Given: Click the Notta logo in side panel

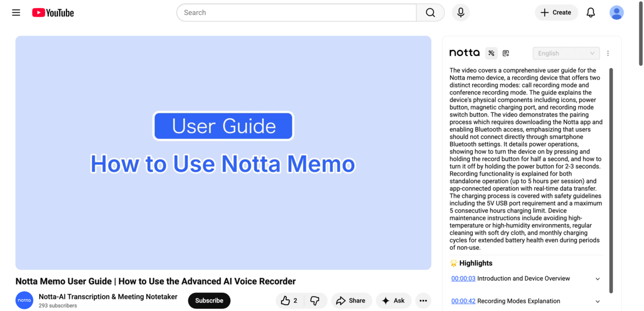Looking at the screenshot, I should coord(465,53).
